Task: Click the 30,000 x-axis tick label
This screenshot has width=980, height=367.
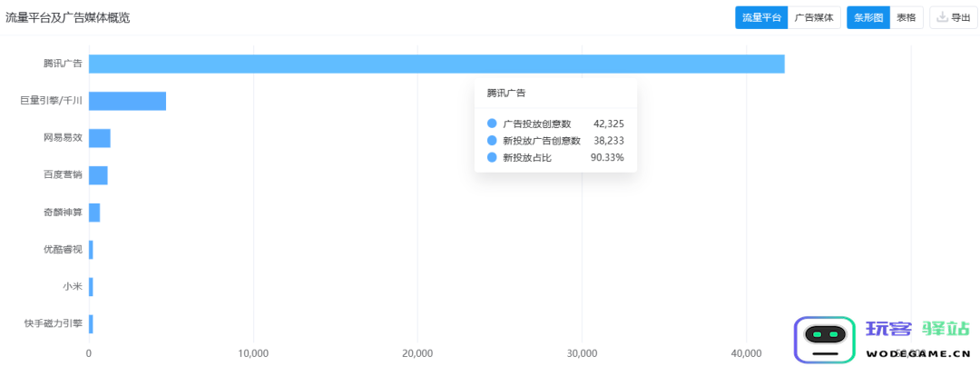Action: [x=582, y=354]
